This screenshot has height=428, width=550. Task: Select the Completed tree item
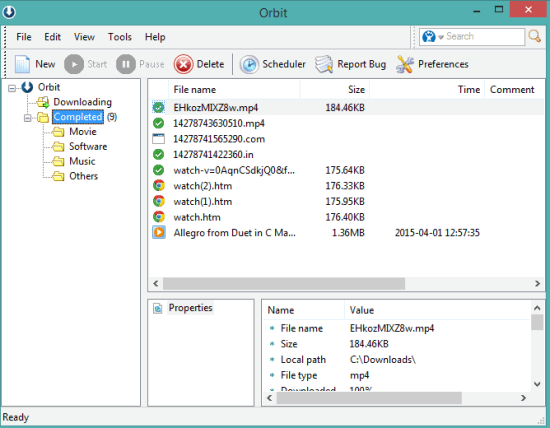(x=78, y=117)
